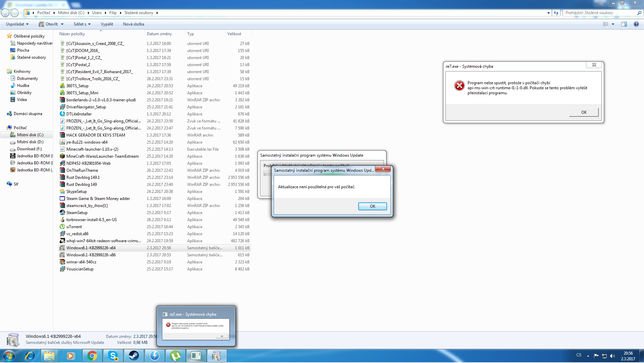Open Steam from taskbar
Viewport: 644px width, 363px height.
point(133,356)
